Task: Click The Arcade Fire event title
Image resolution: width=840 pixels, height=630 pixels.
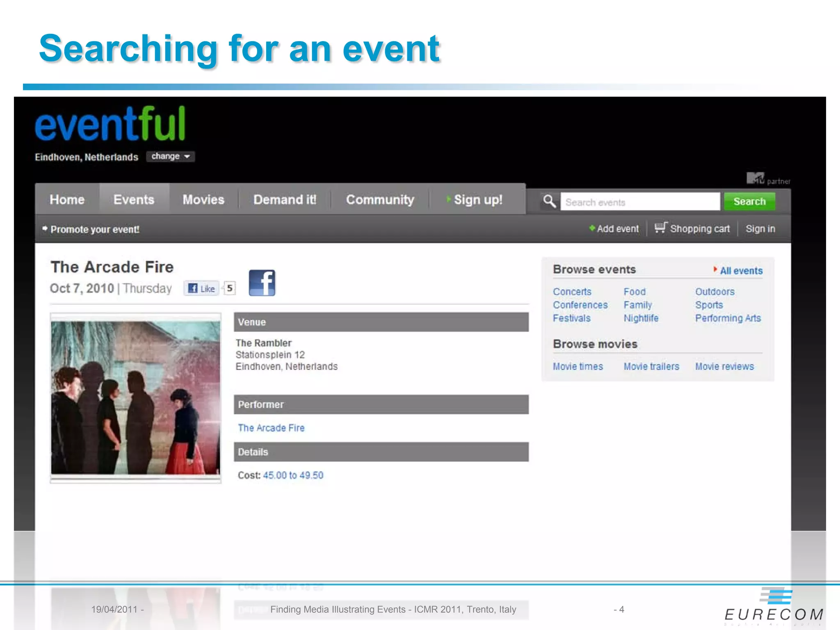Action: pyautogui.click(x=112, y=267)
